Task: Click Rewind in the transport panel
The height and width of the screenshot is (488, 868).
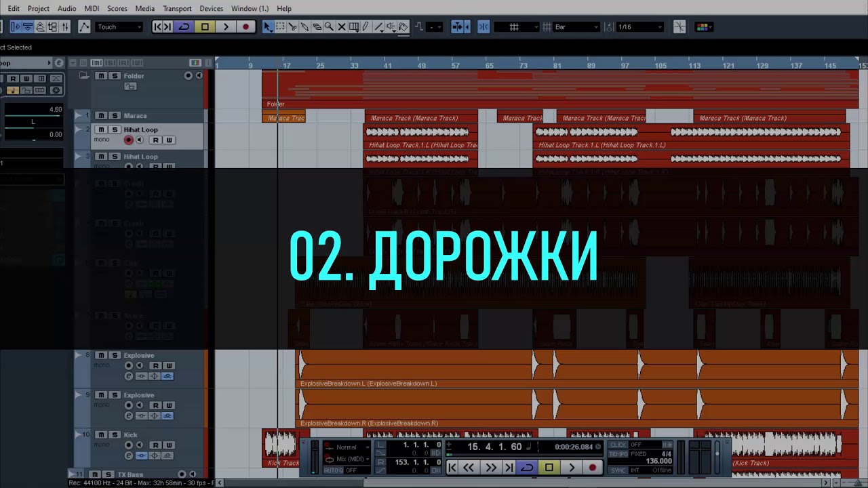Action: pos(469,468)
